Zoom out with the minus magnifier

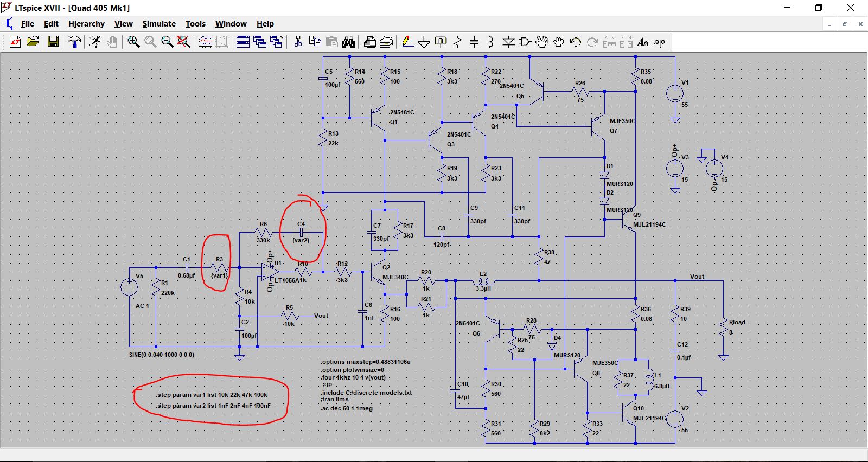coord(167,42)
